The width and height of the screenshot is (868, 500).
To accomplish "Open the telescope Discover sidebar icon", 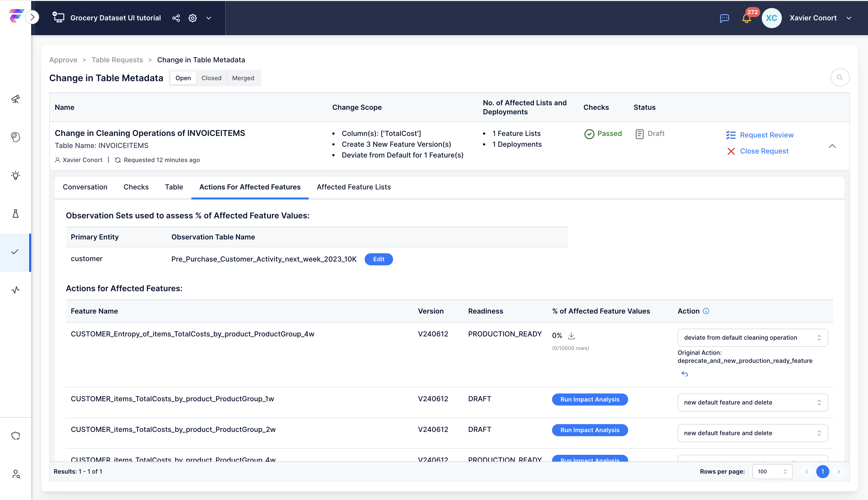I will tap(15, 99).
